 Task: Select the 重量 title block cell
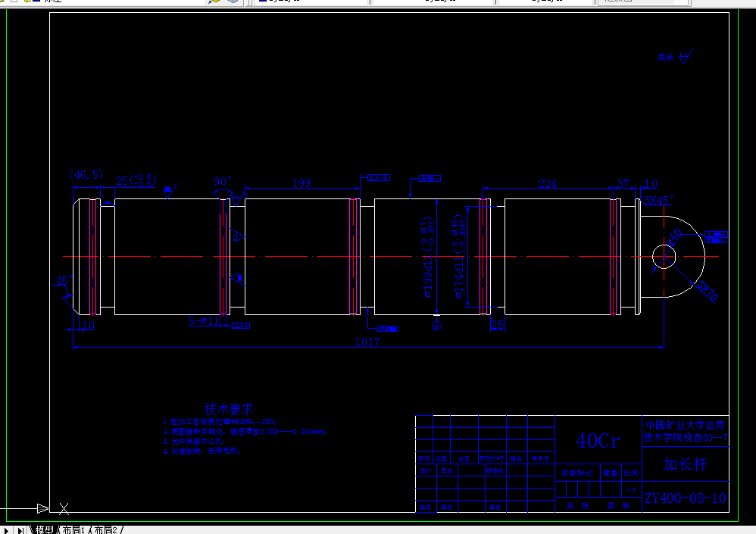(611, 473)
